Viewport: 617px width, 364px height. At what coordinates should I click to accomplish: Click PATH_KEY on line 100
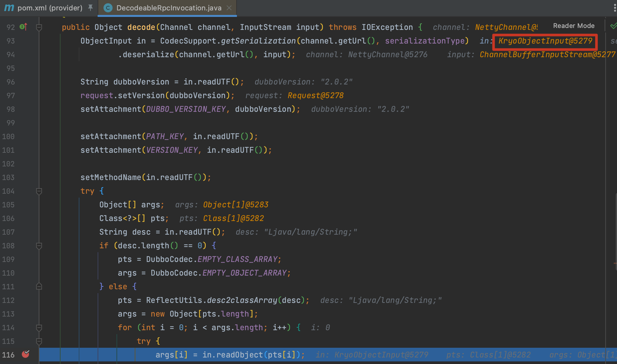point(165,136)
